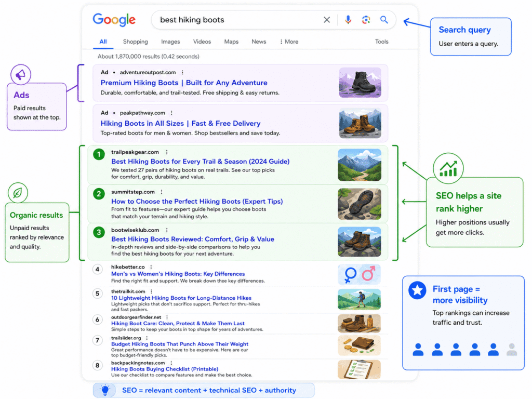Screen dimensions: 532x399
Task: Open three-dot menu beside trailsiider.org
Action: (x=147, y=338)
